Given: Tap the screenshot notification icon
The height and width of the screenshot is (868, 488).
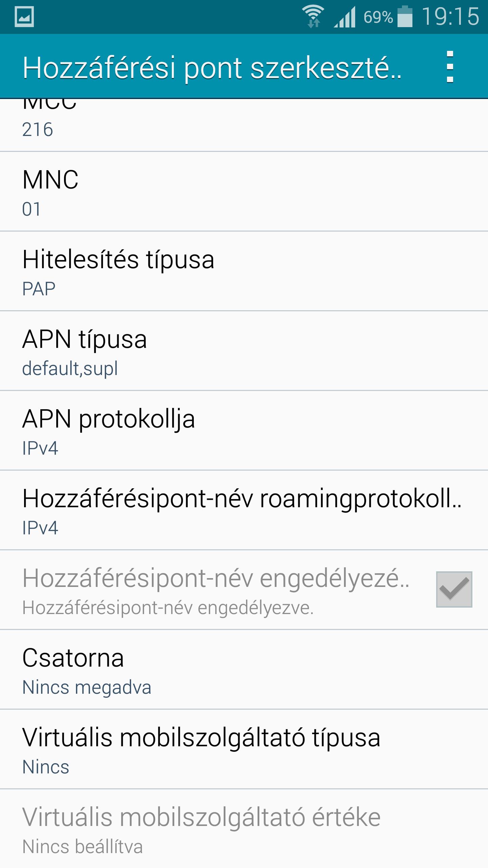Looking at the screenshot, I should tap(24, 17).
